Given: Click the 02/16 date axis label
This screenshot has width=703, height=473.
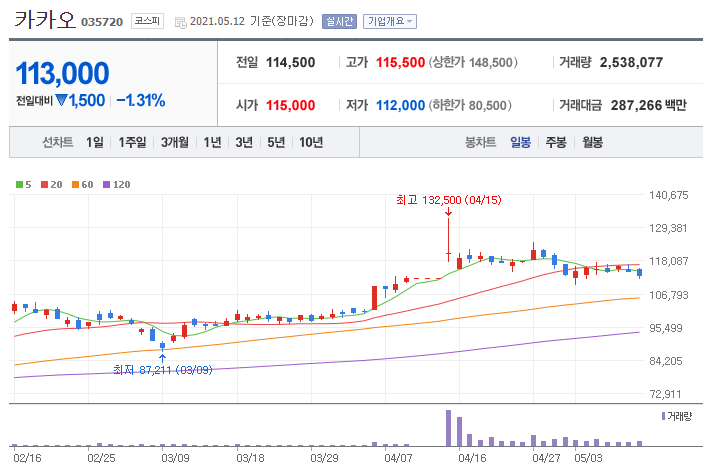Looking at the screenshot, I should pos(27,458).
